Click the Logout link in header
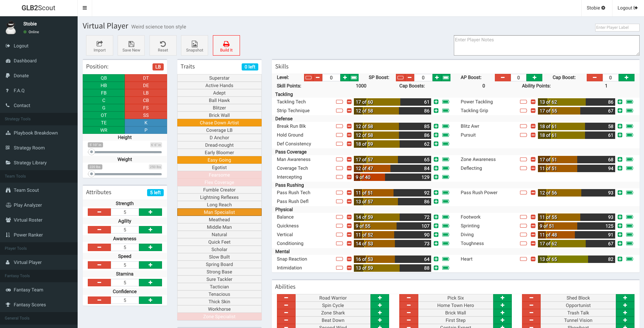Screen dimensions: 644x328 627,8
